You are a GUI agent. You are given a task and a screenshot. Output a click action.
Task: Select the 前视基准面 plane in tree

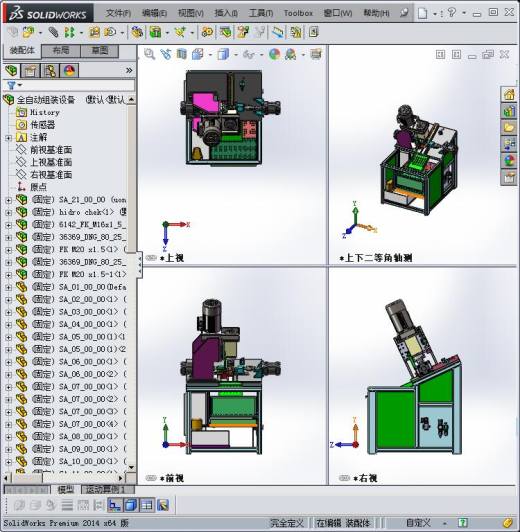pyautogui.click(x=51, y=150)
